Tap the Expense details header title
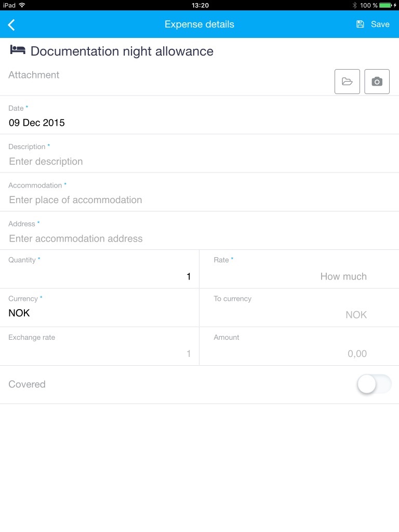 point(199,24)
